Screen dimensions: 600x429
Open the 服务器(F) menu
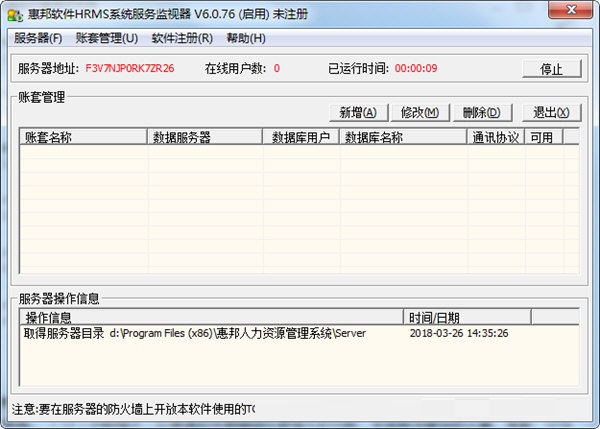[x=38, y=38]
